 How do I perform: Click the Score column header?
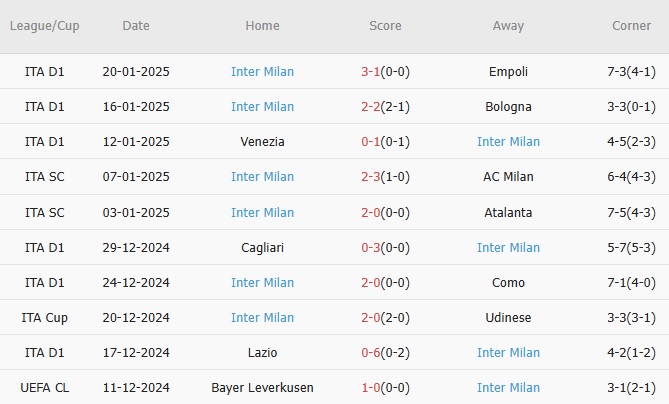point(385,26)
